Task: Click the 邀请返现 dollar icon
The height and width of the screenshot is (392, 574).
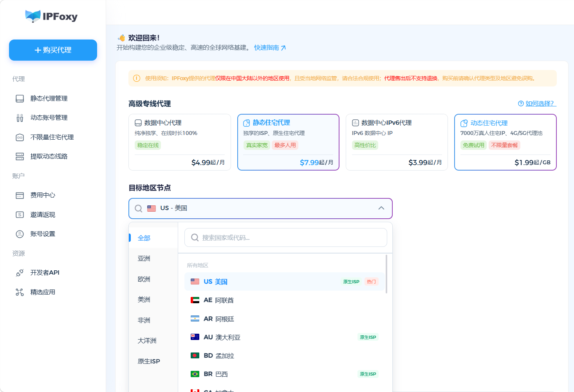Action: [x=20, y=215]
